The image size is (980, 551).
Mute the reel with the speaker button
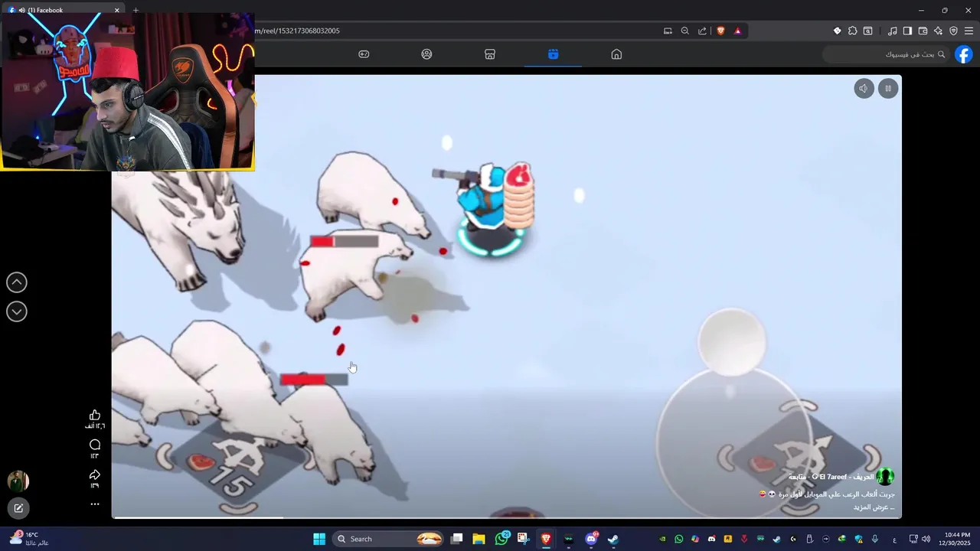click(x=864, y=88)
